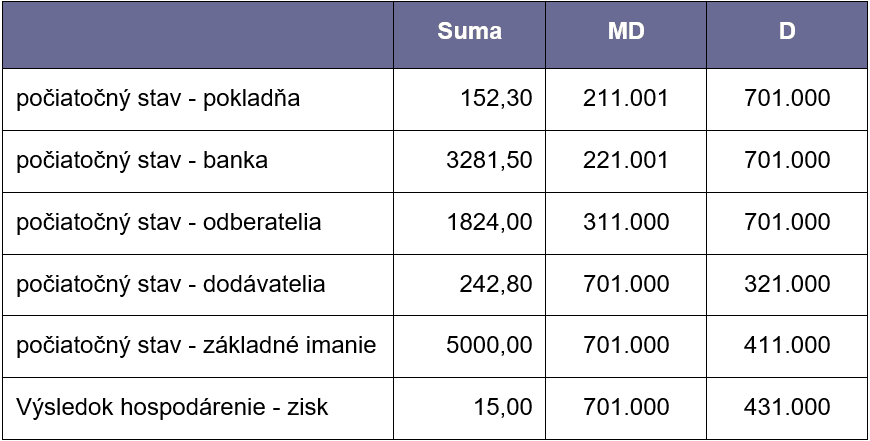Select MD account 311.000
This screenshot has height=441, width=870.
[626, 222]
